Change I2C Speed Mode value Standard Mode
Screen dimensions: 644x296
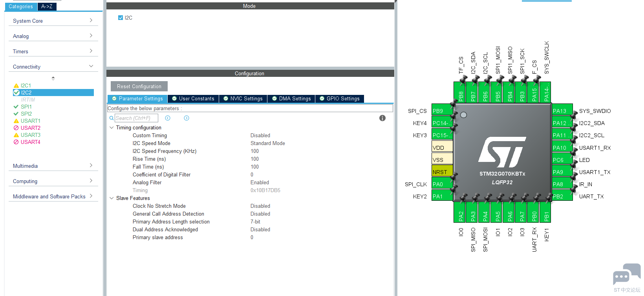pos(268,143)
